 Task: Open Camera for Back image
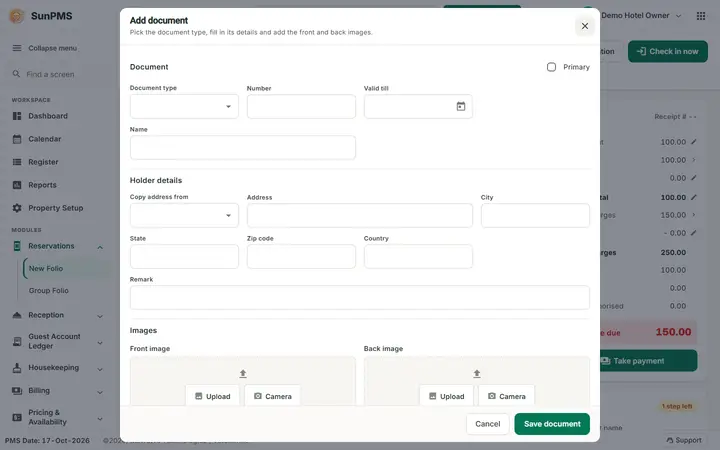(506, 396)
